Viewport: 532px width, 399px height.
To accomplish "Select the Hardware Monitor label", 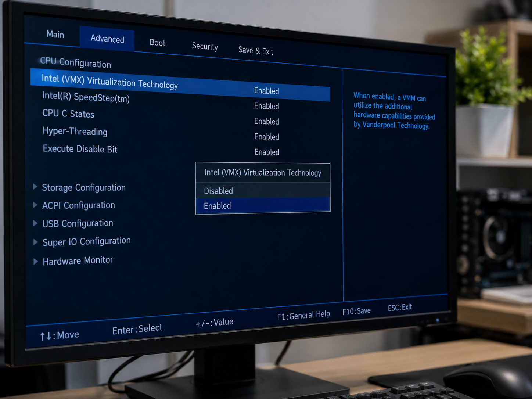I will (78, 260).
